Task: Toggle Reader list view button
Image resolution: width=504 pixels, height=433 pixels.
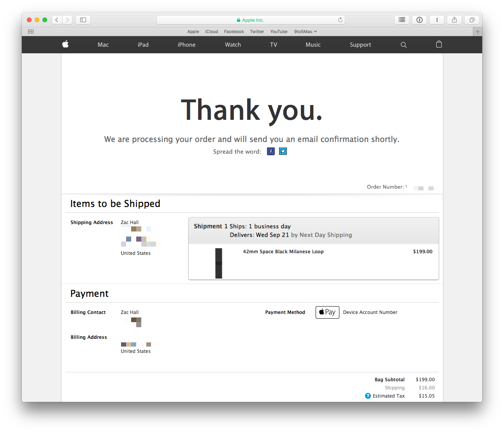Action: coord(402,20)
